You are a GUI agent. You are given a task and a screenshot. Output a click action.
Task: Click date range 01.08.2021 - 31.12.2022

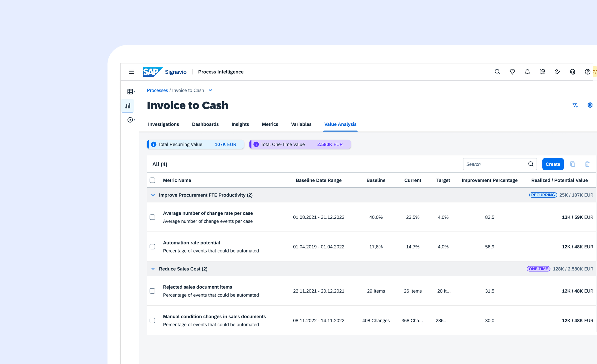click(x=319, y=217)
